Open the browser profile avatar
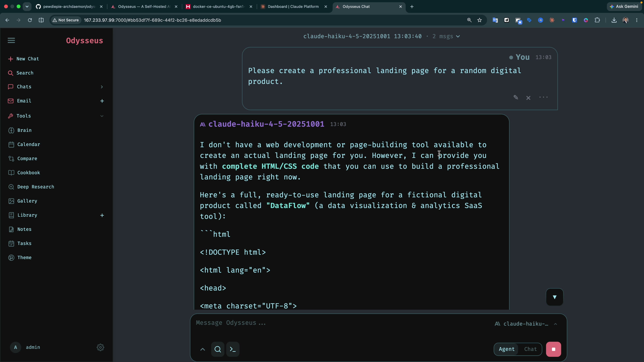Image resolution: width=644 pixels, height=362 pixels. pyautogui.click(x=625, y=20)
